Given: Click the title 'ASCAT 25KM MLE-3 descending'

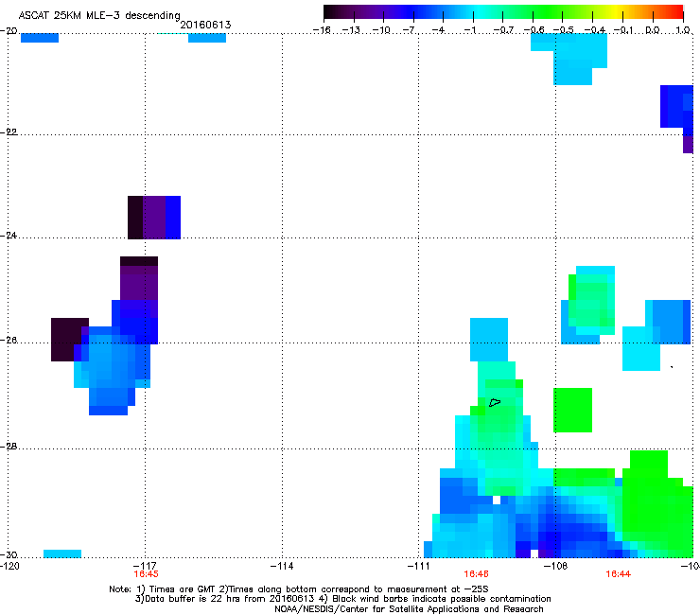Looking at the screenshot, I should click(x=99, y=15).
